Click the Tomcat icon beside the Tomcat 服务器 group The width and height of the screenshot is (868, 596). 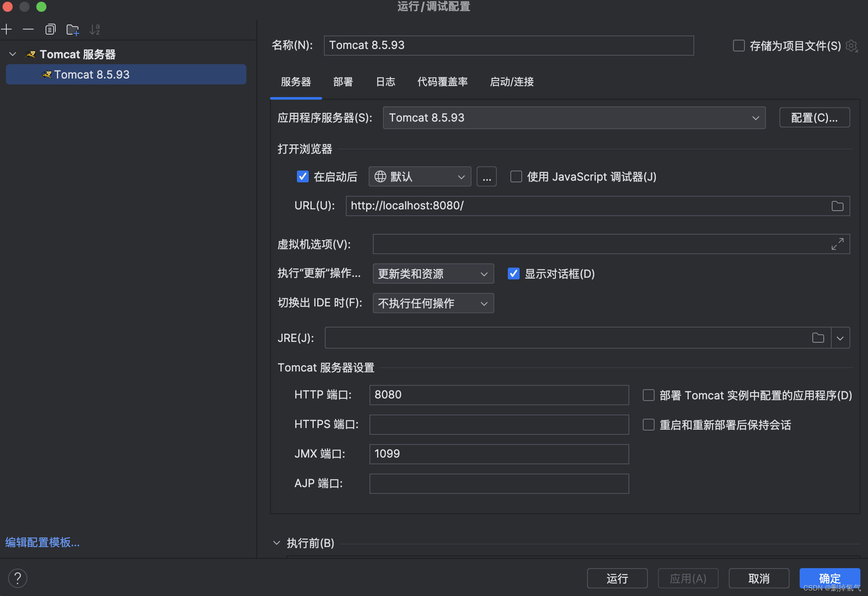coord(31,54)
